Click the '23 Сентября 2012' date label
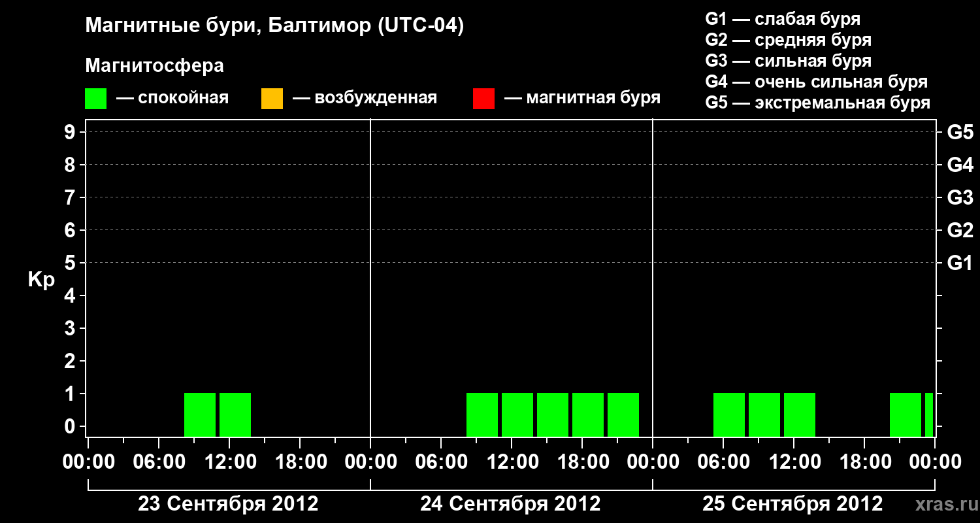Viewport: 980px width, 523px height. point(228,504)
